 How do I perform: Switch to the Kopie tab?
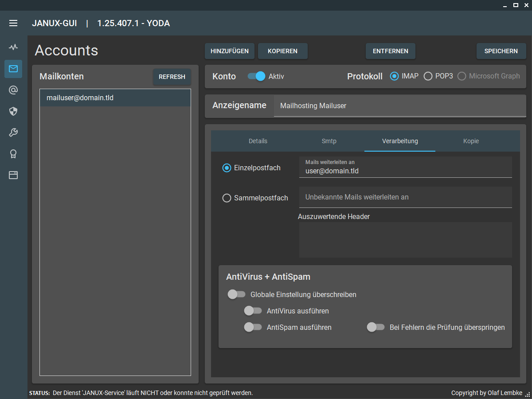tap(471, 141)
